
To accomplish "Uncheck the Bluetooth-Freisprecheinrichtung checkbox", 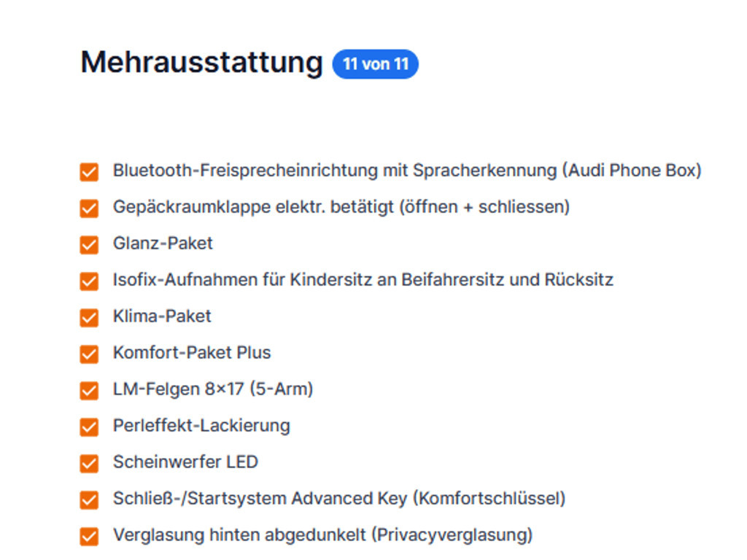I will pos(89,172).
